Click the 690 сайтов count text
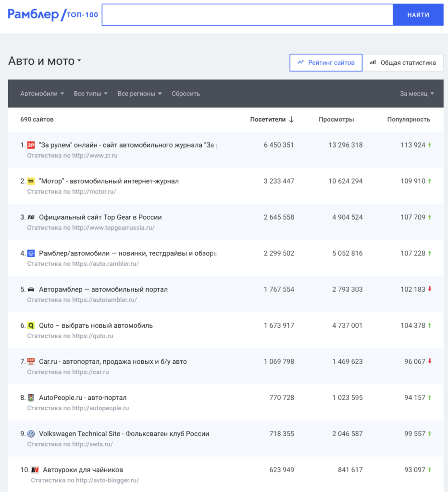Image resolution: width=448 pixels, height=492 pixels. 37,120
